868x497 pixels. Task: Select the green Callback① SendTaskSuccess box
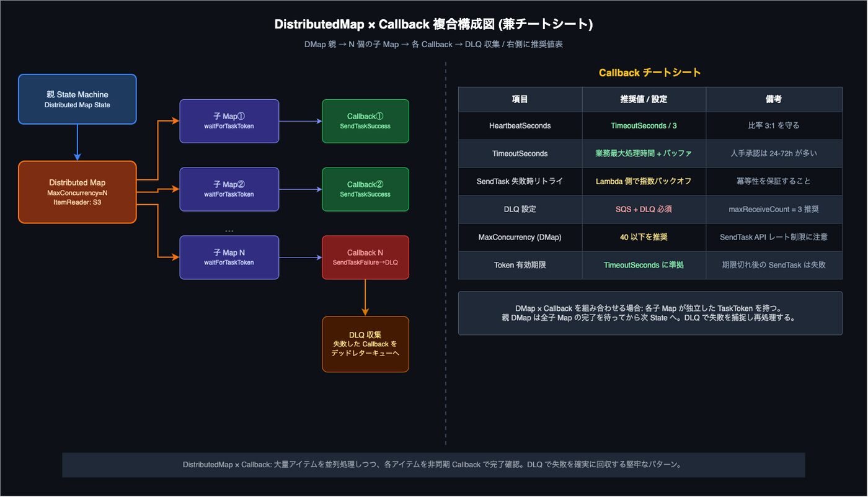[366, 121]
